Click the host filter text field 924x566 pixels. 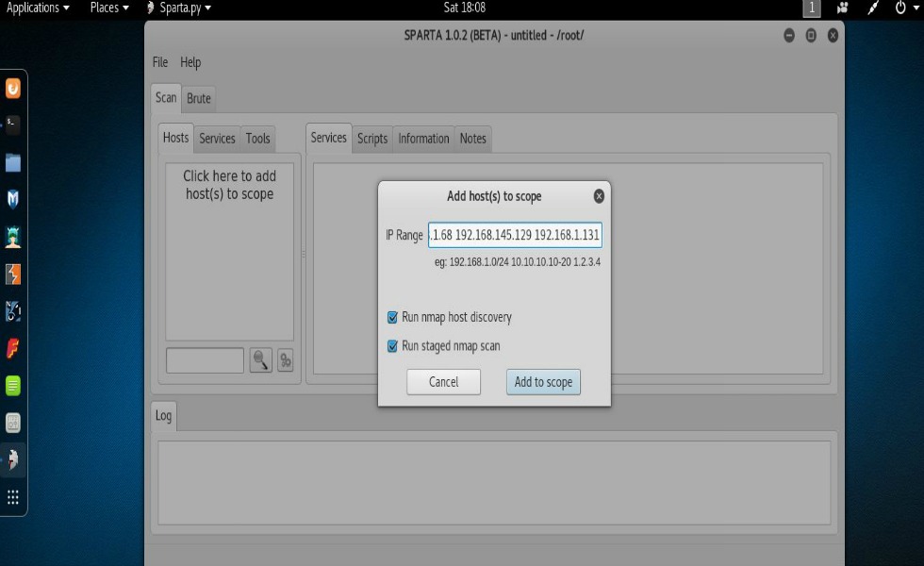[x=206, y=360]
